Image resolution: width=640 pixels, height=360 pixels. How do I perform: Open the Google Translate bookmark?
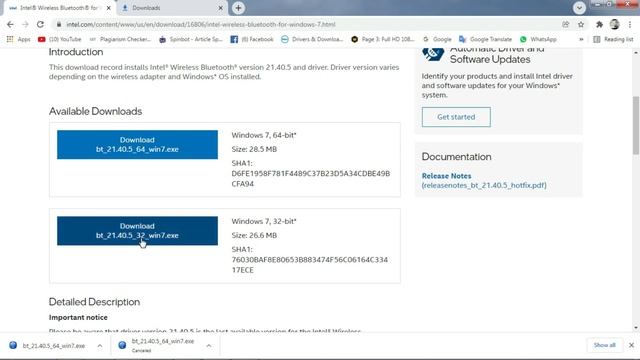click(x=485, y=39)
